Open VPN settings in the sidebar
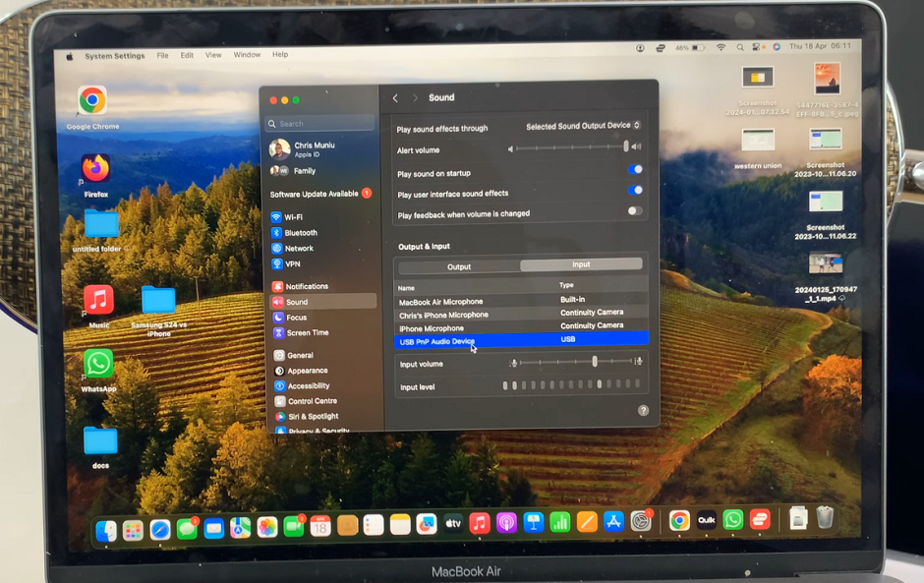 286,264
